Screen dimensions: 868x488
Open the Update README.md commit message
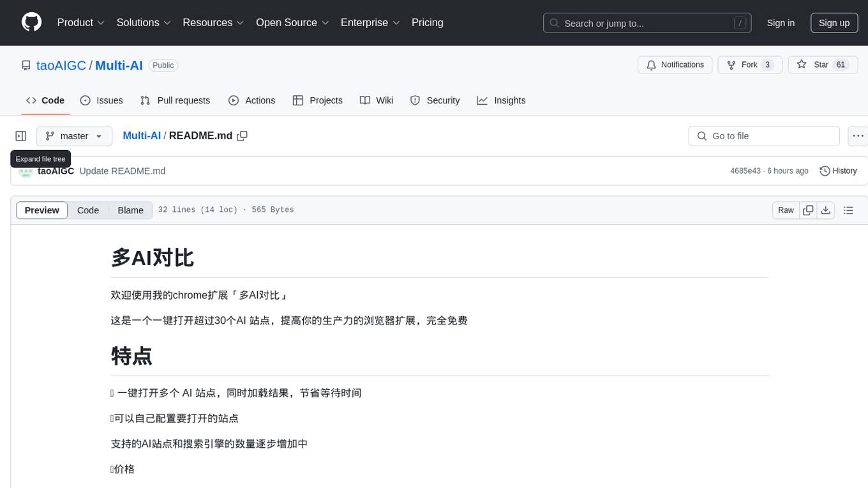(123, 171)
